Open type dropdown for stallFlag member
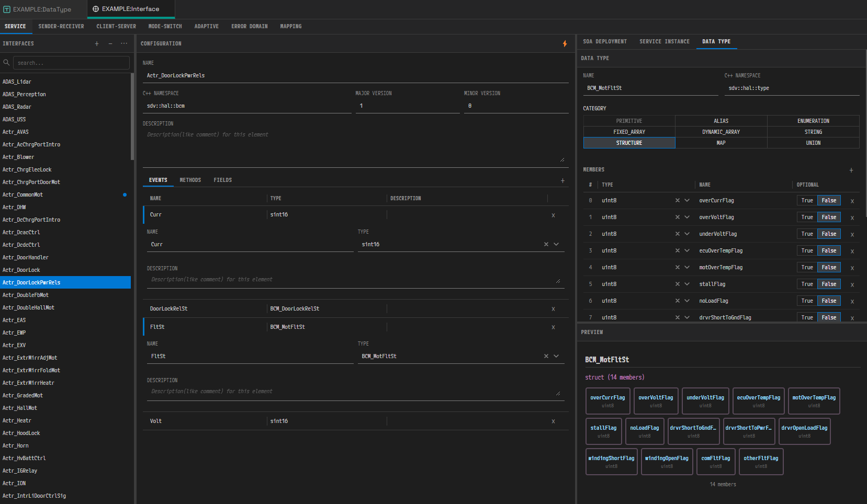 pos(687,284)
